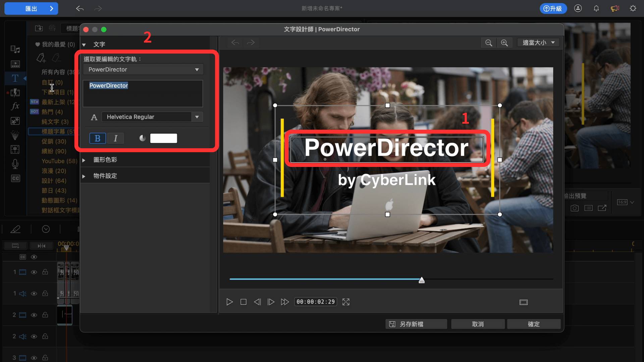Click the 另存新檔 button
The width and height of the screenshot is (644, 362).
[x=416, y=324]
